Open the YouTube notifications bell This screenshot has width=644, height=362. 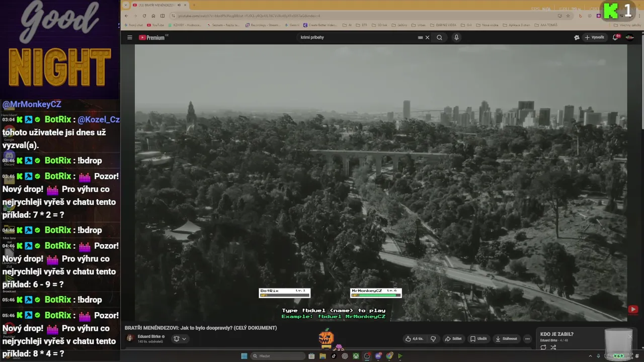click(x=615, y=37)
